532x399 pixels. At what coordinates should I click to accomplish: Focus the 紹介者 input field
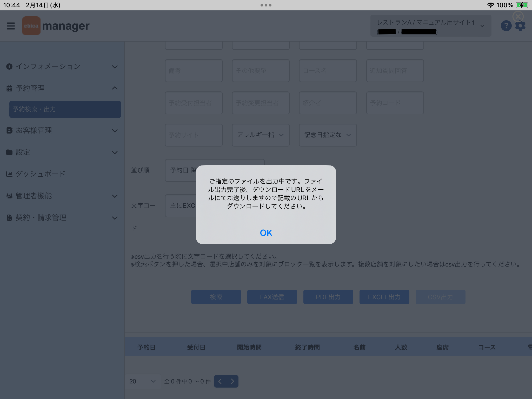pos(328,103)
